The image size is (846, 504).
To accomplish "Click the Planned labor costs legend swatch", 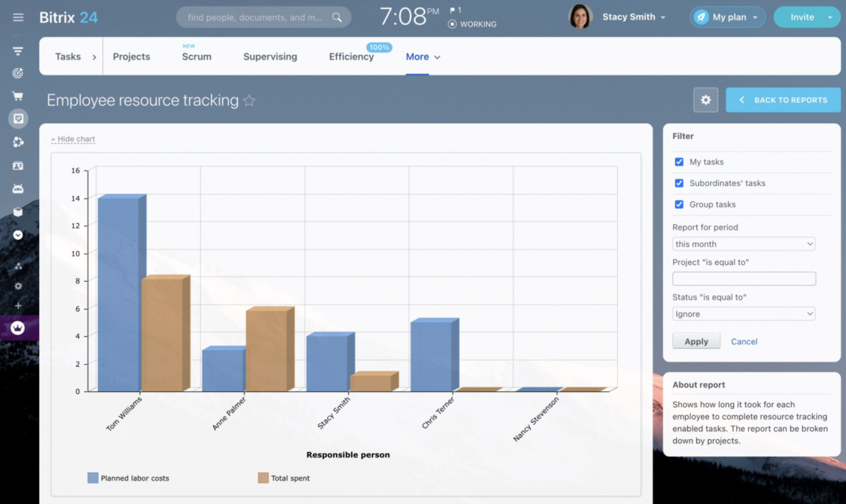I will [x=92, y=478].
